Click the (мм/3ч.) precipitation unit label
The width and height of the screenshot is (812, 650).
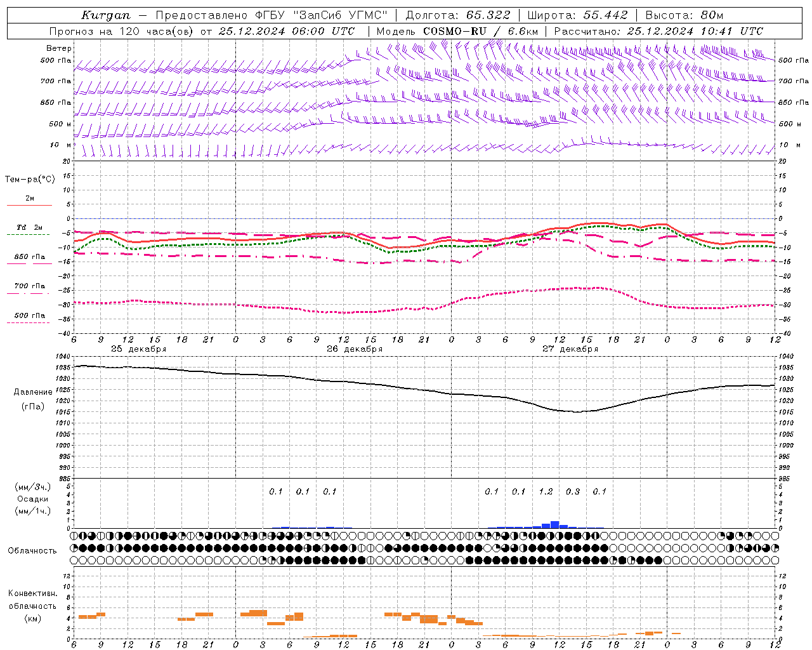click(33, 487)
